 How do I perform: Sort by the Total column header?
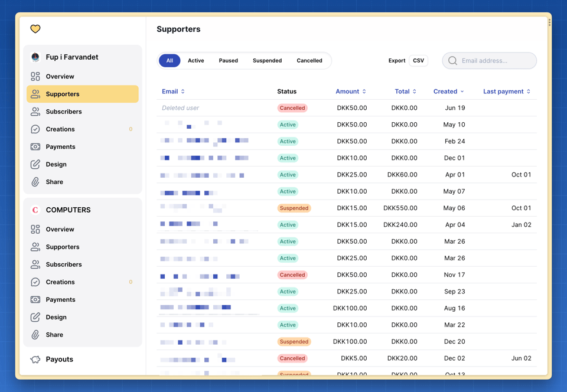pyautogui.click(x=405, y=92)
